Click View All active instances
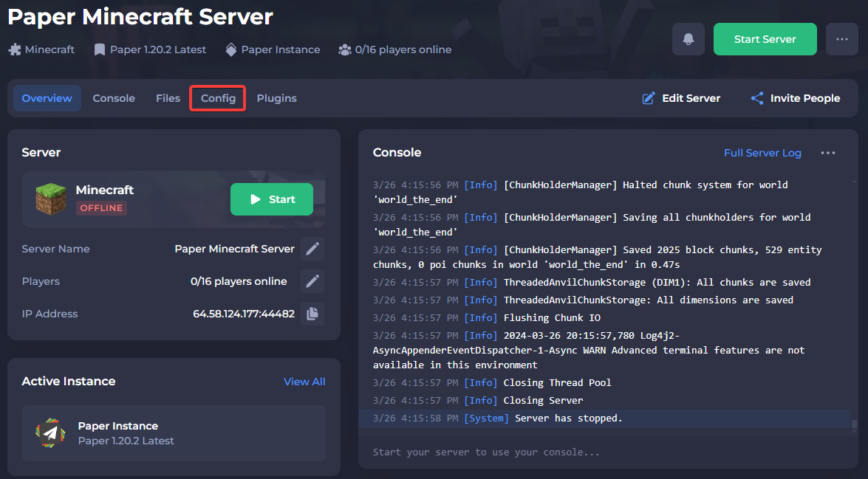This screenshot has width=868, height=479. [304, 382]
